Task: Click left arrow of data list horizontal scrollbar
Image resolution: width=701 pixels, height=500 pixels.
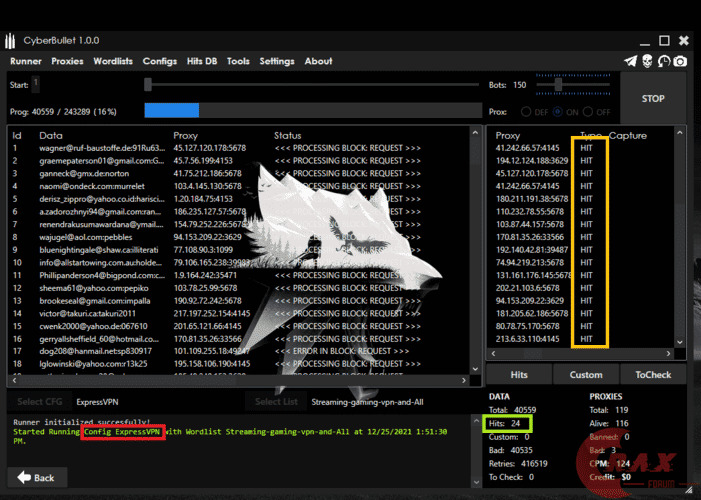Action: pos(15,380)
